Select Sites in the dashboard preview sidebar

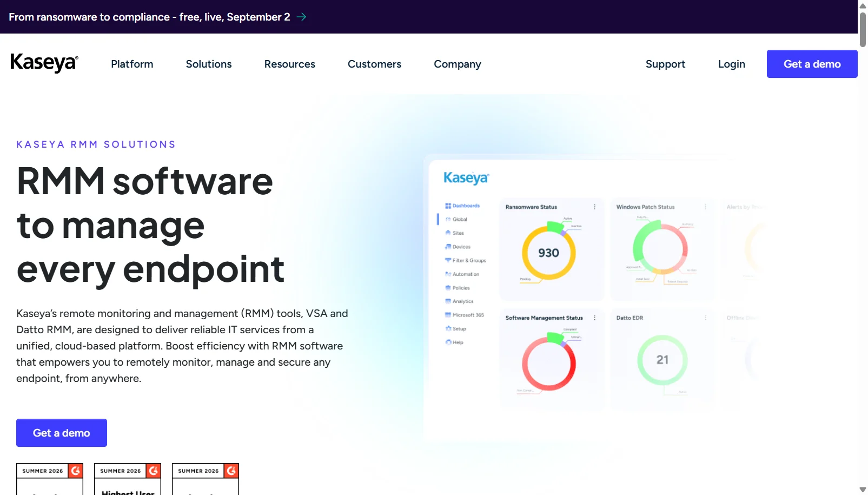pyautogui.click(x=458, y=233)
